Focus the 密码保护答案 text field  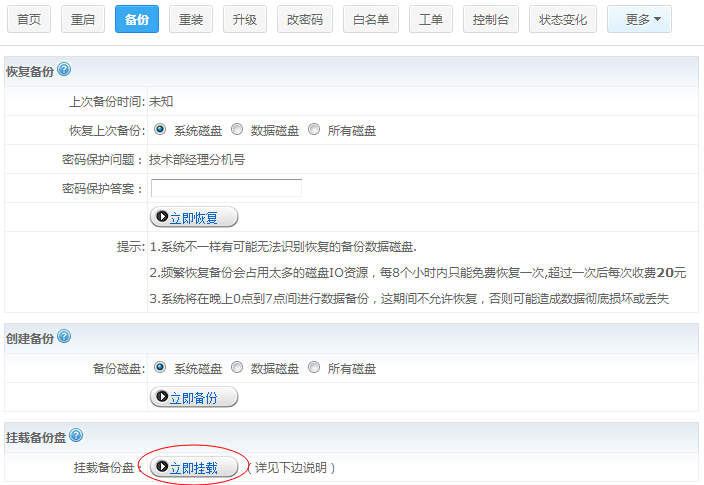(x=226, y=188)
